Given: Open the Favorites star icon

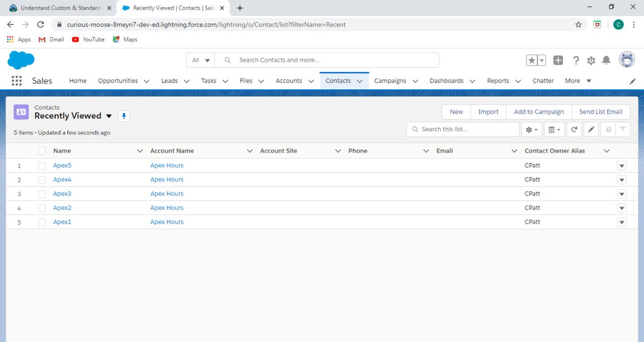Looking at the screenshot, I should pos(532,61).
